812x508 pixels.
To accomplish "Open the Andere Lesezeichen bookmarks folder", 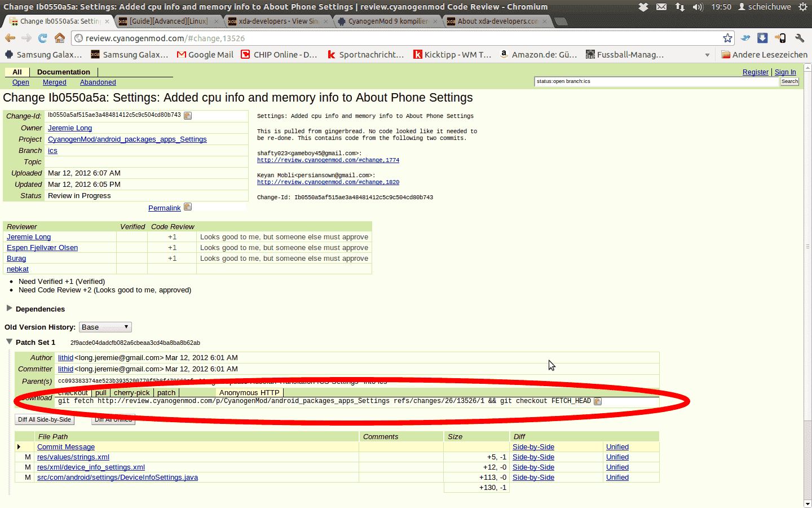I will pos(765,55).
